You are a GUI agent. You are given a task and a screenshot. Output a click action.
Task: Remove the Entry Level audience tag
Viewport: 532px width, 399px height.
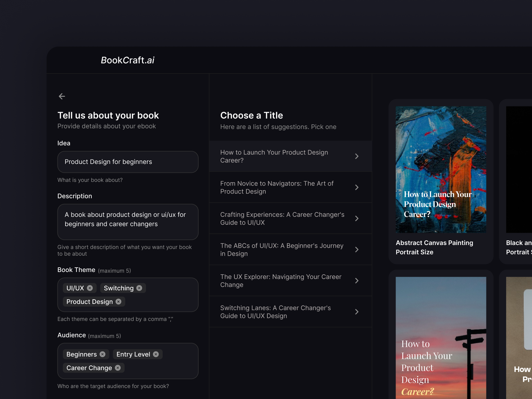(156, 354)
